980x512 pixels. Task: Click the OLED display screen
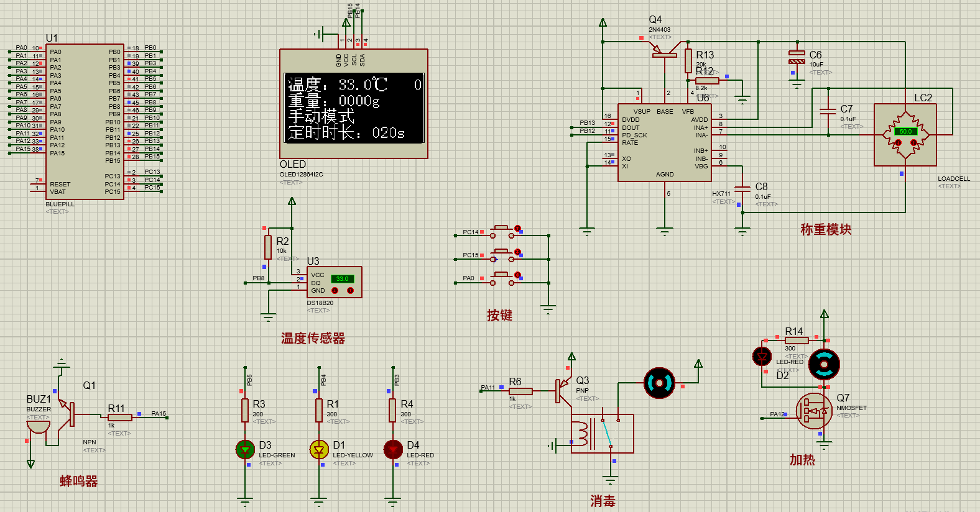point(354,108)
